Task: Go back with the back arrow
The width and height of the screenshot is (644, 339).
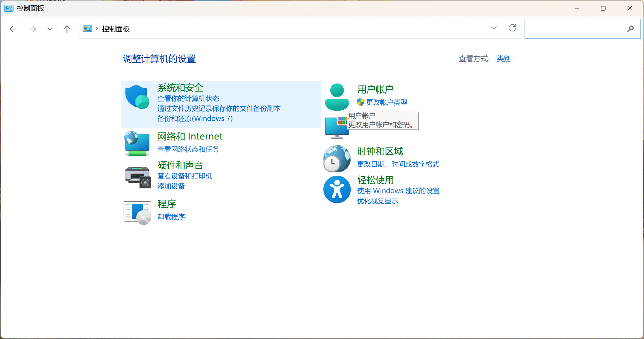Action: point(13,29)
